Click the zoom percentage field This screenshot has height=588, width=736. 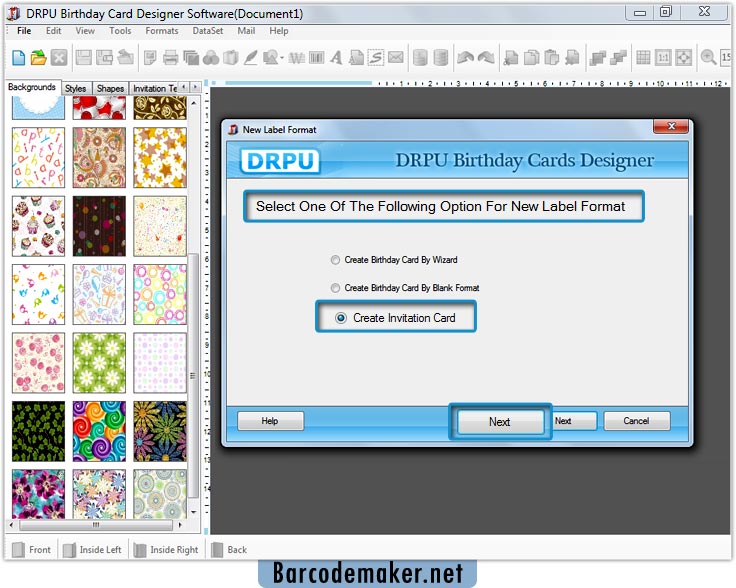(726, 58)
